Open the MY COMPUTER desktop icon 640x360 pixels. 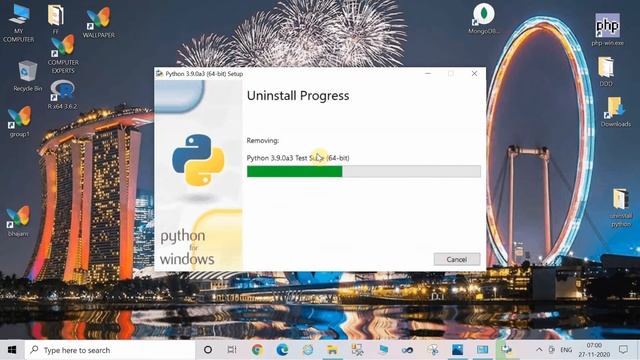(x=18, y=23)
